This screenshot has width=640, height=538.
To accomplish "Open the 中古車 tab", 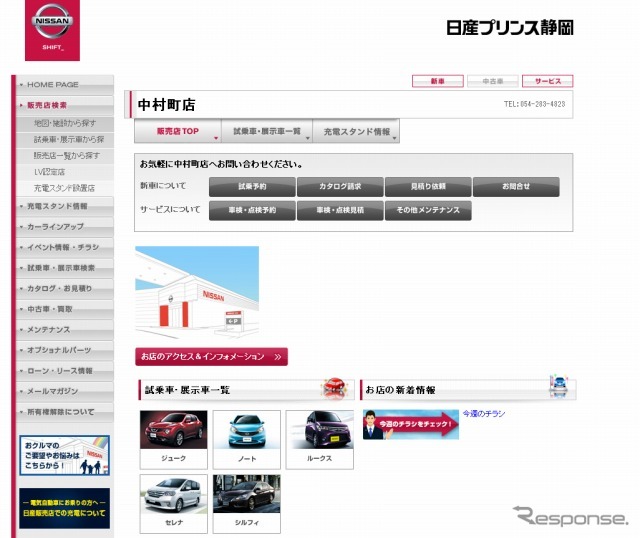I will (x=493, y=81).
